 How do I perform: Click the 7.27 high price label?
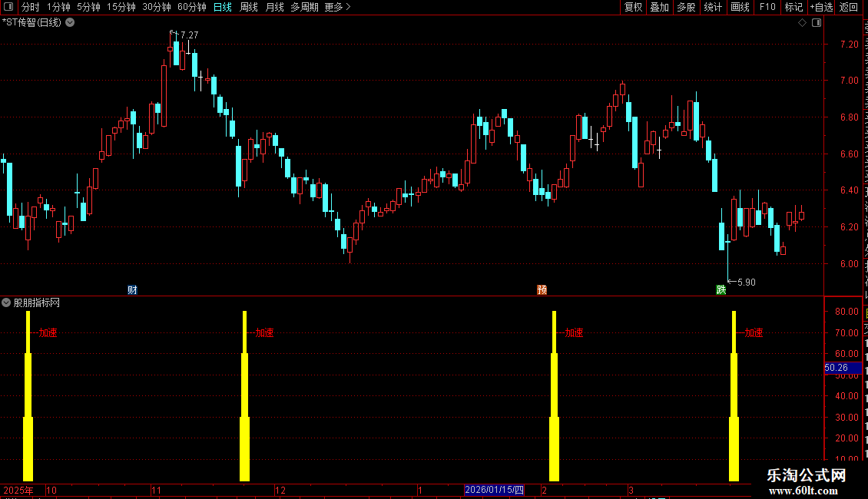189,35
